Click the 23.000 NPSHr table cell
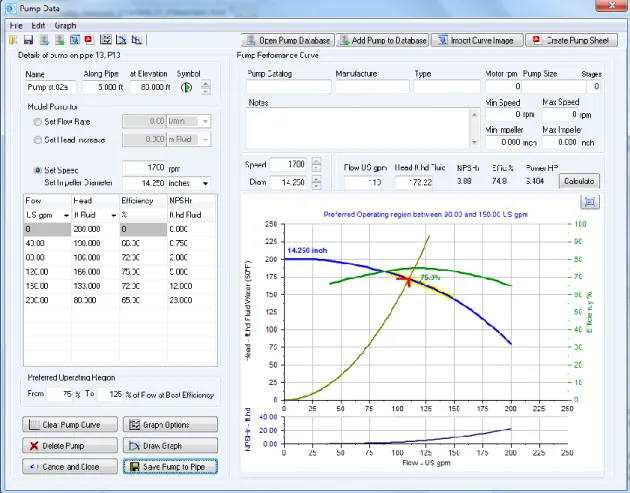Screen dimensions: 630x493 click(191, 301)
